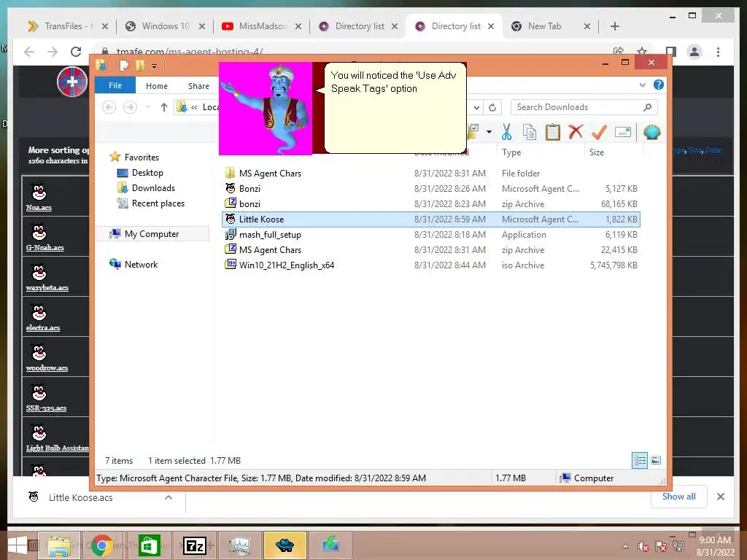Go up one folder level arrow
Screen dimensions: 747x560
tap(164, 107)
